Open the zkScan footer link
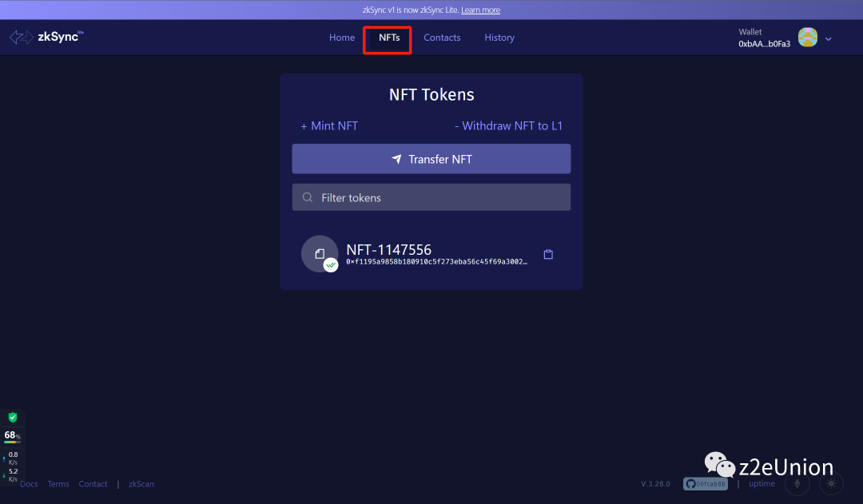The image size is (863, 504). [141, 484]
